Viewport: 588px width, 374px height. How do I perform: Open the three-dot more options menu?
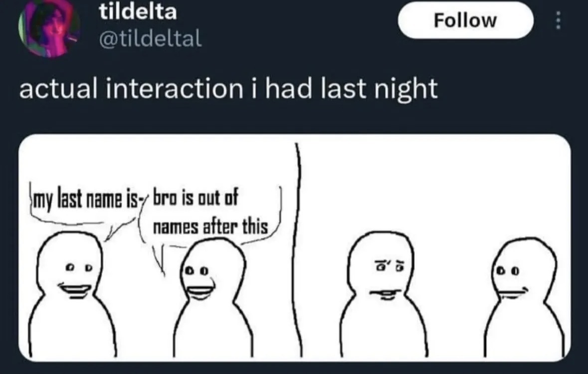(x=558, y=20)
